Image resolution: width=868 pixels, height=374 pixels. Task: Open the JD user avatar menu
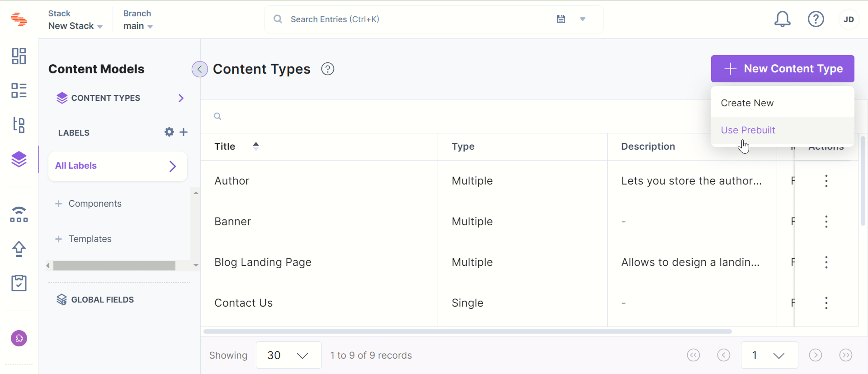849,19
